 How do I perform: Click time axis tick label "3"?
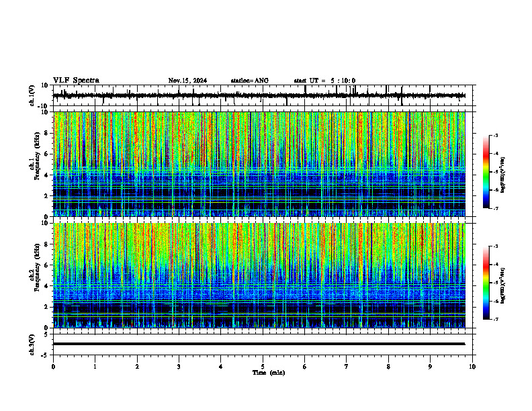(x=179, y=367)
